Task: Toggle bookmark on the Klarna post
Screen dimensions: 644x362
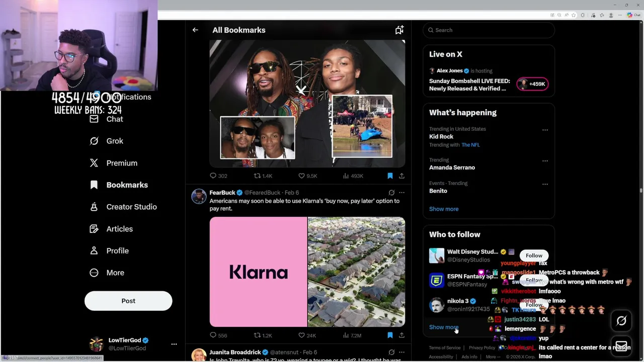Action: (x=390, y=335)
